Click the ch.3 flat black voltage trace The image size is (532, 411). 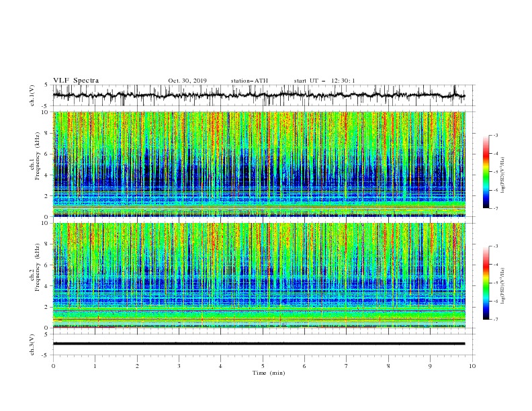tap(259, 344)
